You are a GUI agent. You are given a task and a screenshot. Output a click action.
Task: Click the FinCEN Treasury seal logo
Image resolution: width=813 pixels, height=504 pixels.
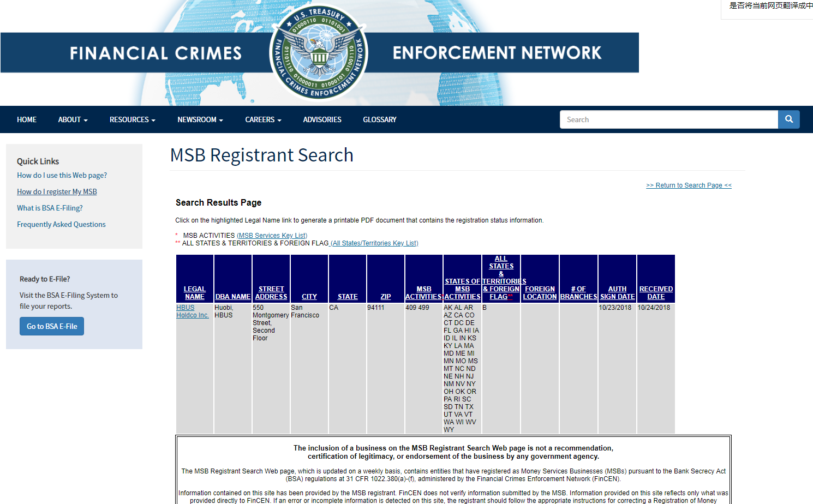pos(319,53)
